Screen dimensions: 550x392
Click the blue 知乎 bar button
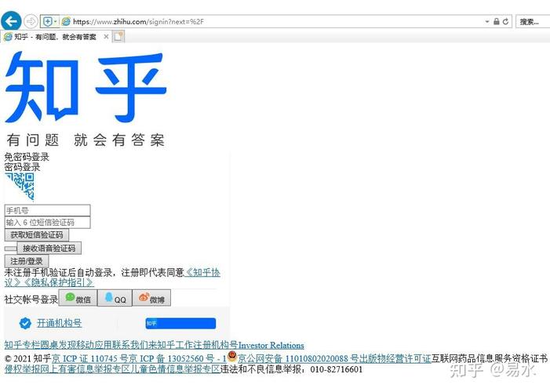[180, 323]
